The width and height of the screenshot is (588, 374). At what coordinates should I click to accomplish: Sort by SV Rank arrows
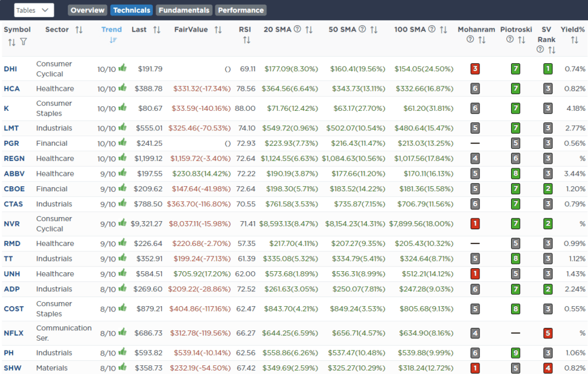(x=552, y=50)
